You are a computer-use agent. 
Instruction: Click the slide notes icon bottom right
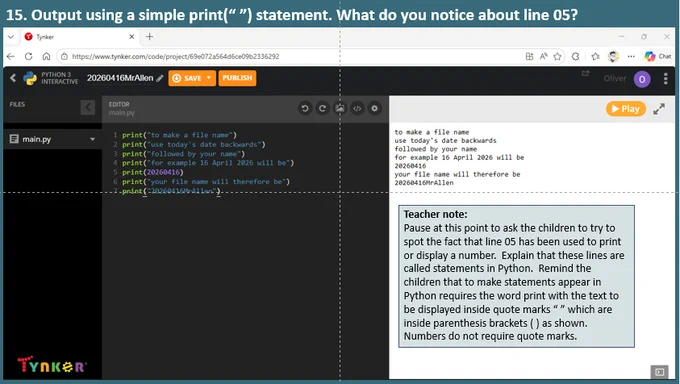[x=660, y=372]
